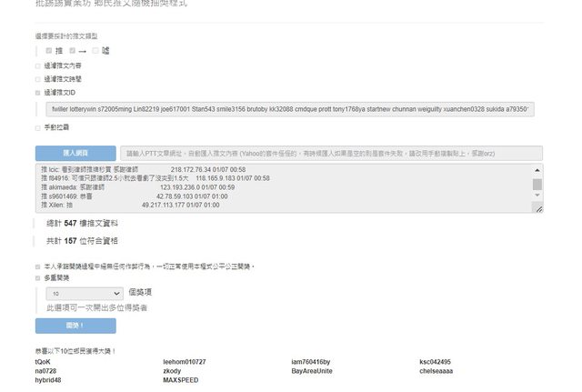Enable the 過濾推文時間 filter checkbox
This screenshot has height=392, width=582.
(38, 79)
